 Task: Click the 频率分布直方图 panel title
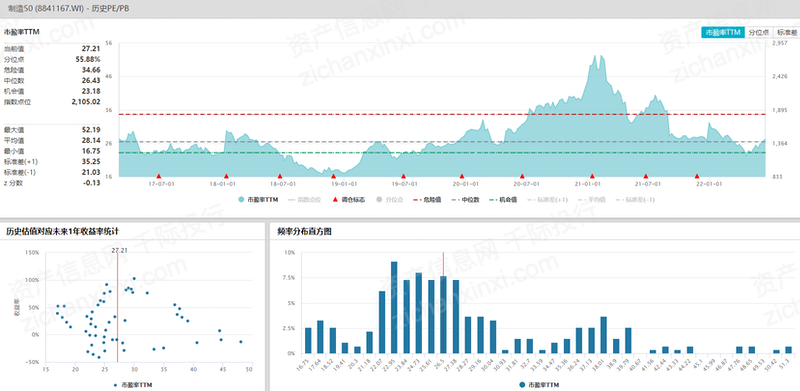[304, 231]
